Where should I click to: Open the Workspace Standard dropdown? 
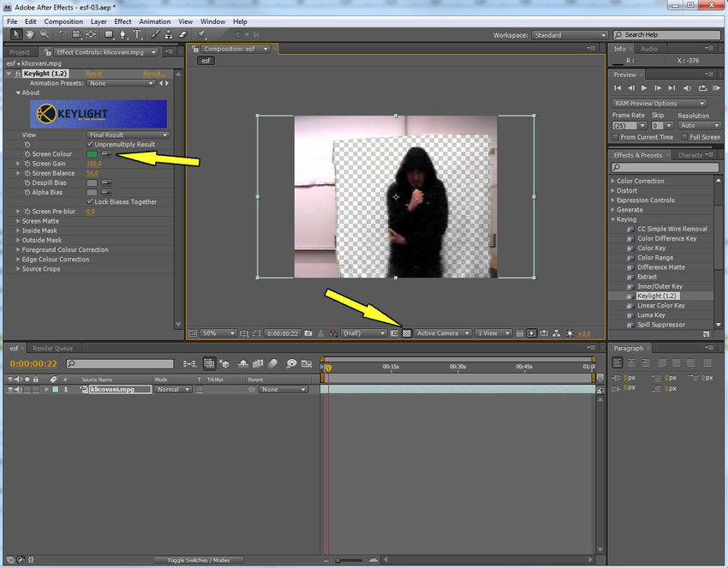[x=570, y=35]
